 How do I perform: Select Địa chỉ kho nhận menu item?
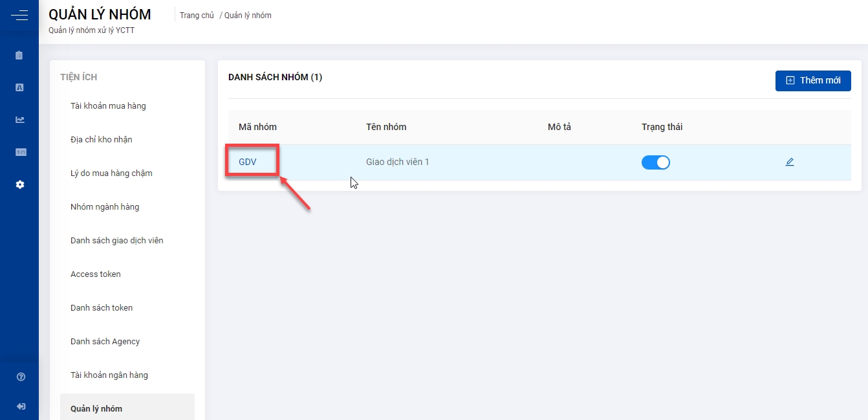point(101,140)
